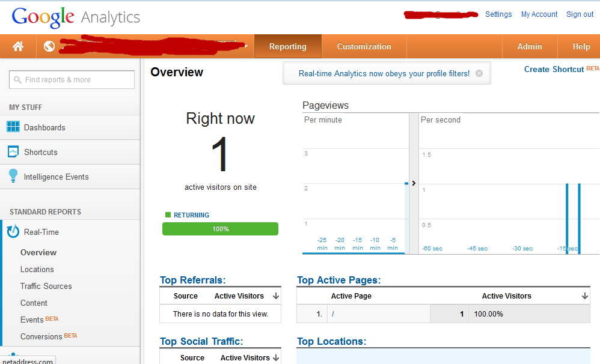Image resolution: width=600 pixels, height=364 pixels.
Task: Click the Dashboards grid icon
Action: pos(13,127)
